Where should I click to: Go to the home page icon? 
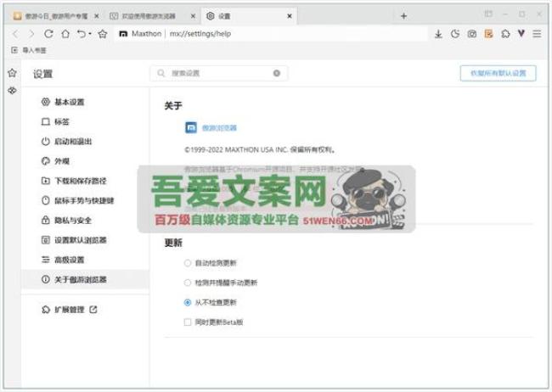65,34
